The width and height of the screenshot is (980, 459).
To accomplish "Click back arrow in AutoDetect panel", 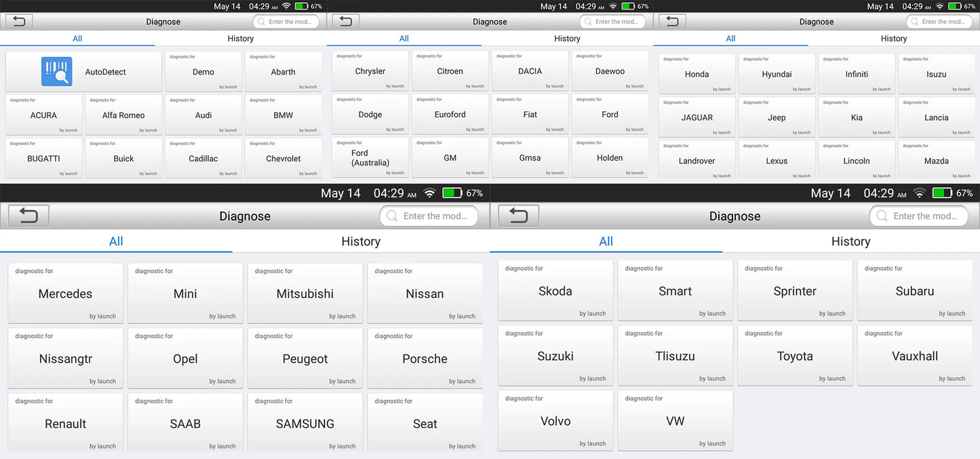I will (x=18, y=21).
